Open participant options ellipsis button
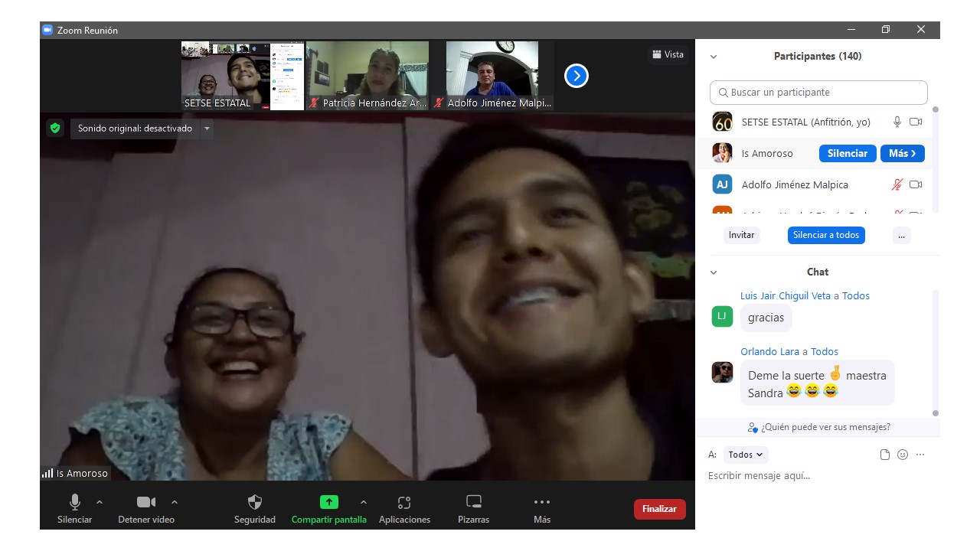 902,235
